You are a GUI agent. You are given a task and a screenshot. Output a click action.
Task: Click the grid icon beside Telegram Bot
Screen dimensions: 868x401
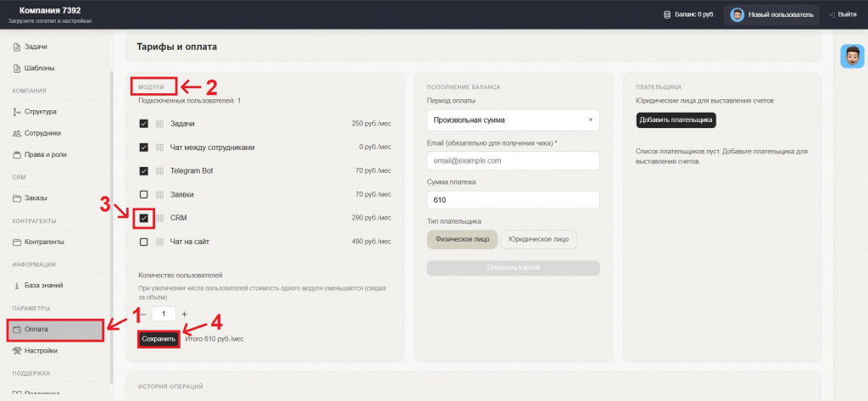[x=159, y=171]
